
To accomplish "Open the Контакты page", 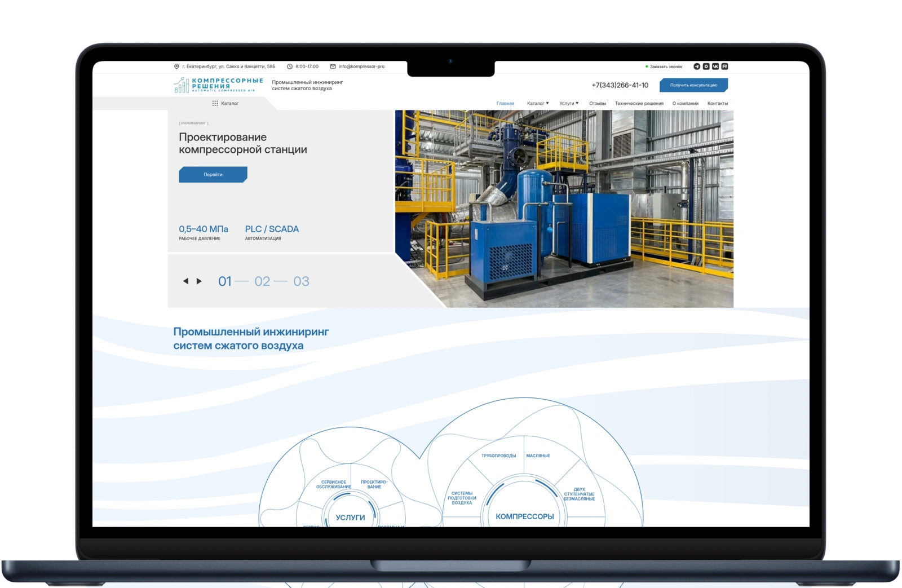I will 718,104.
